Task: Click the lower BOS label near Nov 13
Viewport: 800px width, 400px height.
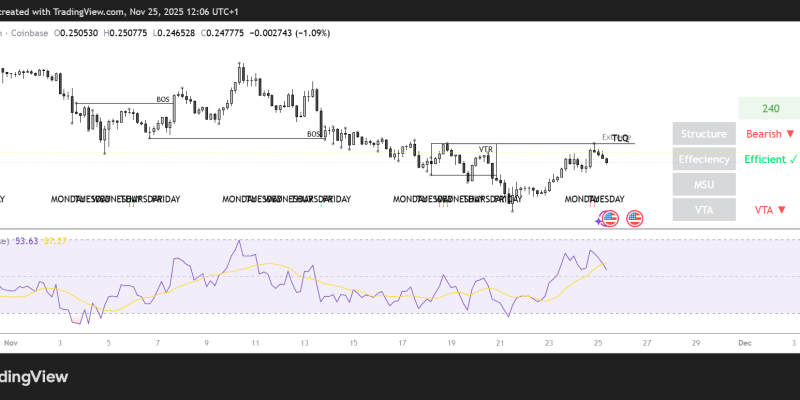Action: (313, 134)
